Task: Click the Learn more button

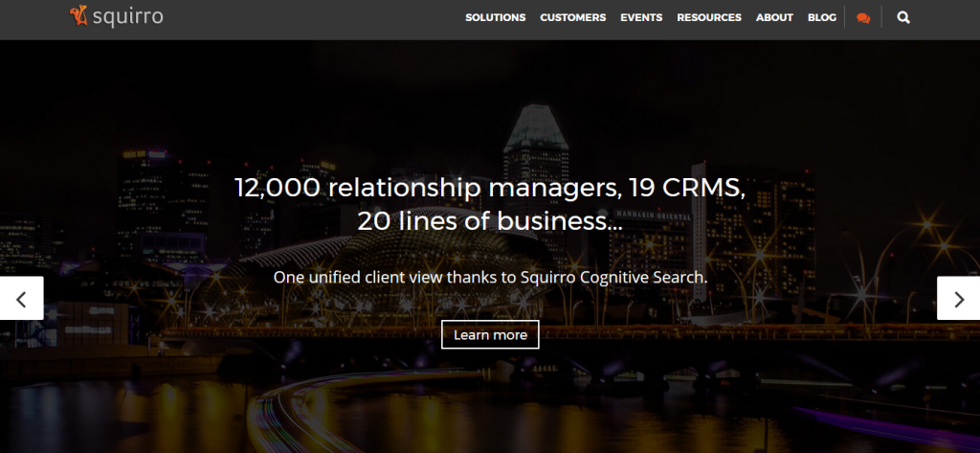Action: pyautogui.click(x=490, y=335)
